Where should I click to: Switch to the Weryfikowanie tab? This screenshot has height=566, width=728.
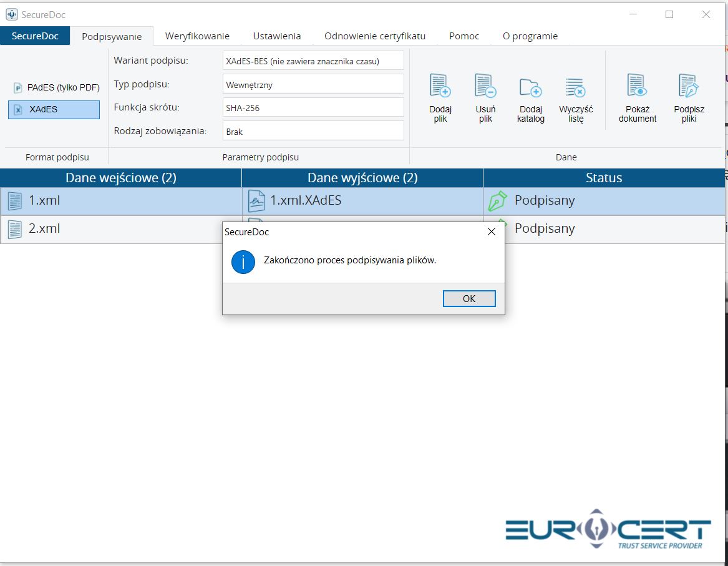(197, 36)
